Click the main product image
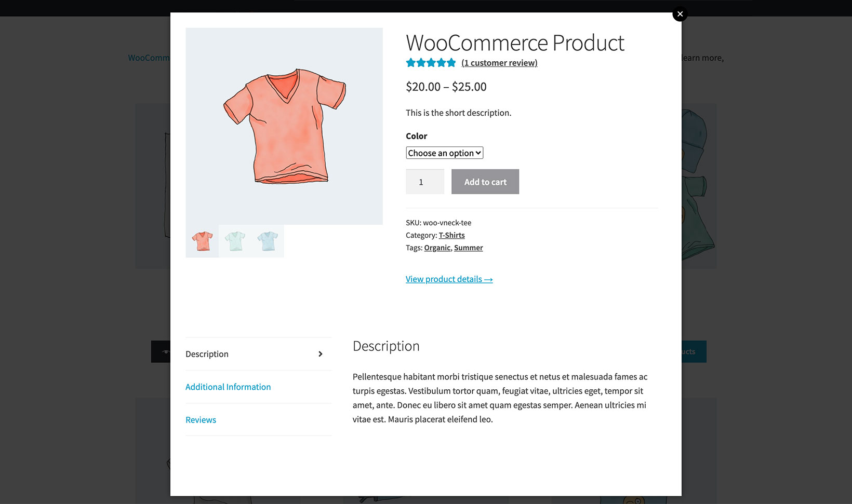852x504 pixels. tap(284, 126)
